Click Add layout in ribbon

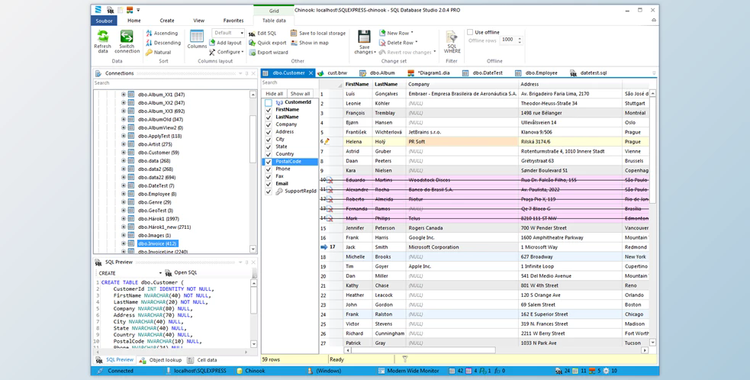click(x=225, y=43)
